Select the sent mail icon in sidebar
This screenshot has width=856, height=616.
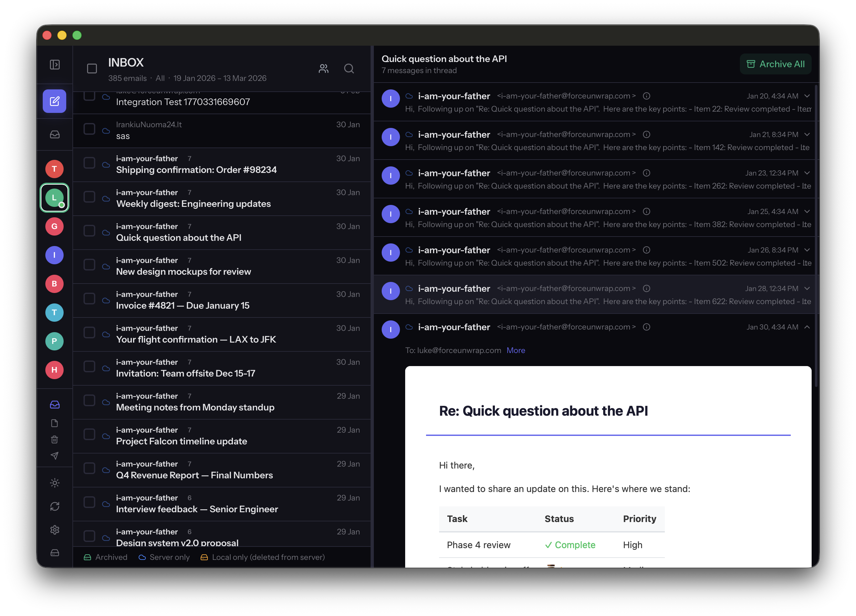[x=54, y=455]
